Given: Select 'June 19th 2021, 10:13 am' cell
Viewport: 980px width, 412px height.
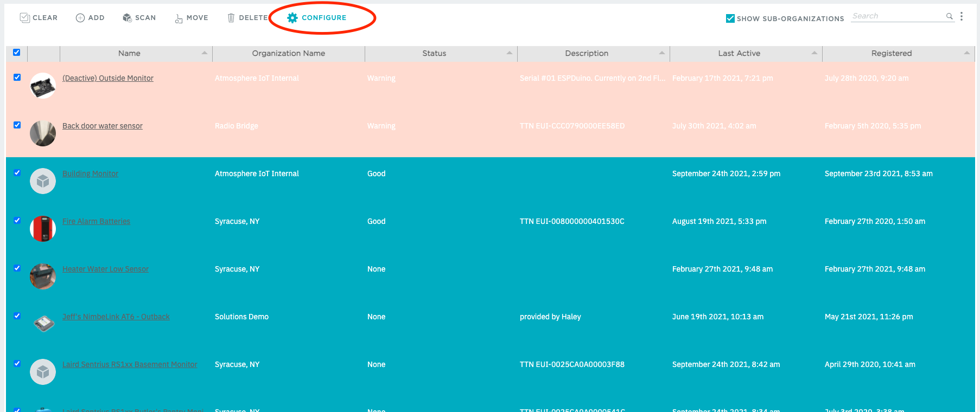Looking at the screenshot, I should pyautogui.click(x=718, y=317).
